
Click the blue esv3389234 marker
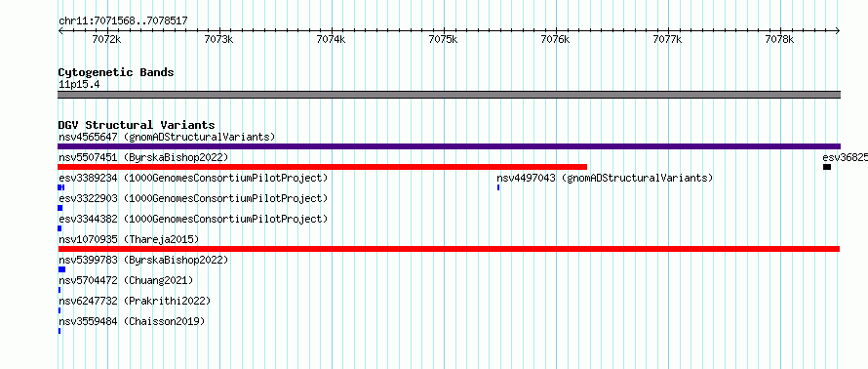point(60,187)
